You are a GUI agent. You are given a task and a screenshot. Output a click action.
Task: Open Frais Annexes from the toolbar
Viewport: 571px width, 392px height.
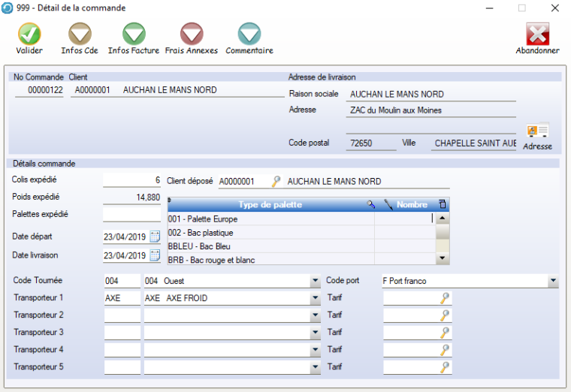pyautogui.click(x=192, y=34)
